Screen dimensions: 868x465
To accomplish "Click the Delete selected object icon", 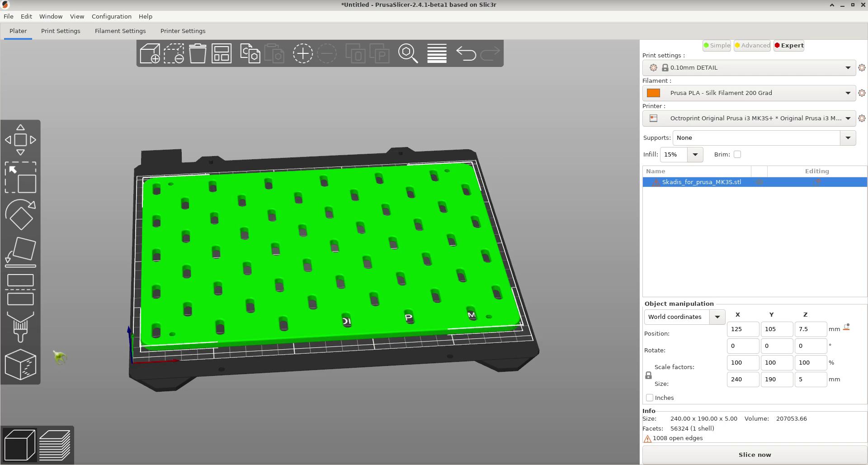I will click(x=174, y=53).
